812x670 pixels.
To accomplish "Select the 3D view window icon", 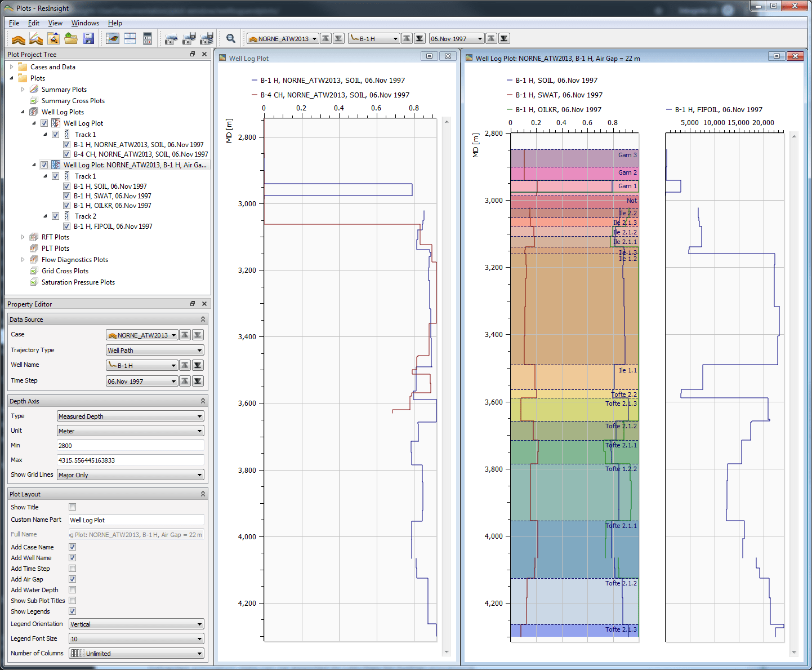I will [113, 38].
